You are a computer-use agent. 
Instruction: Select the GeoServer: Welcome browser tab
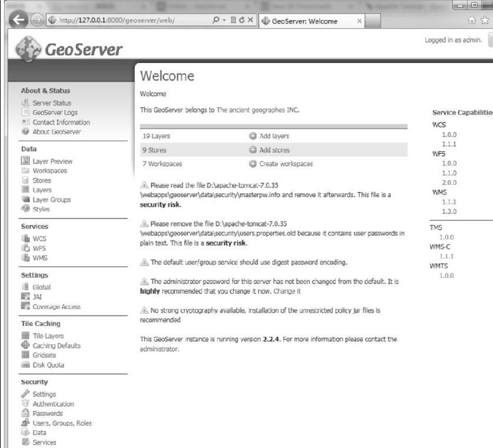312,21
